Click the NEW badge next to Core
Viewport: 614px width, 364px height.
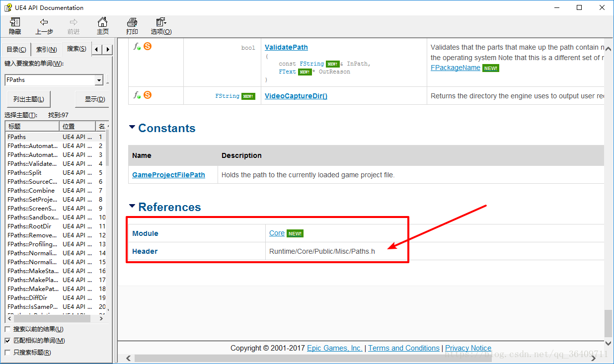pyautogui.click(x=295, y=233)
